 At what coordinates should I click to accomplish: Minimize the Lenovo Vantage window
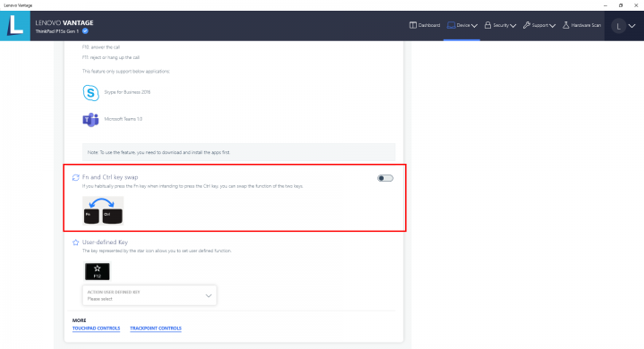(606, 5)
